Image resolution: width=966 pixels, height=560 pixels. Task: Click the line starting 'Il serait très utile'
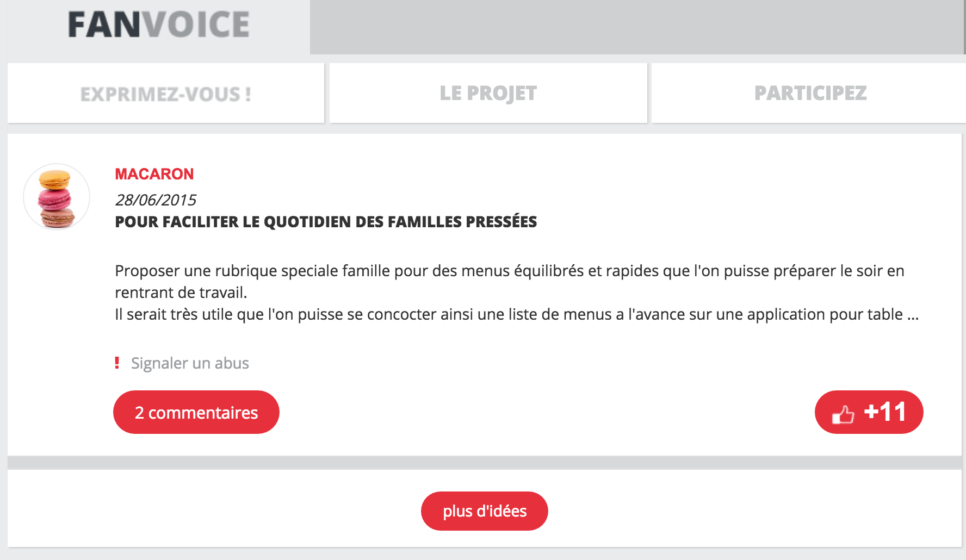(509, 315)
